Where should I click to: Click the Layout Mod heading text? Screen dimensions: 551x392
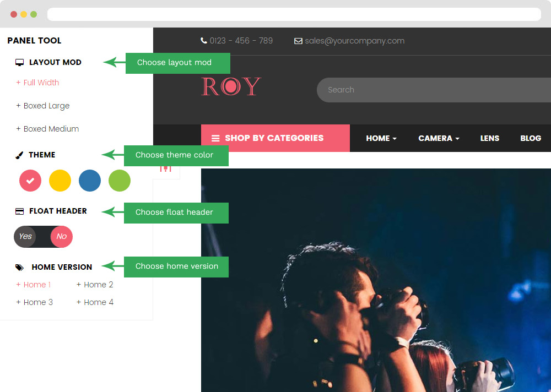(55, 62)
